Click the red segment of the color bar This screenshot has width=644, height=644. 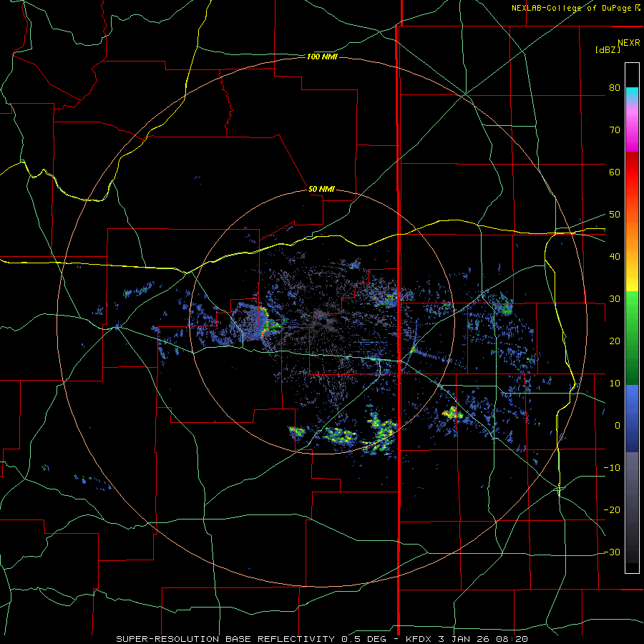[632, 168]
